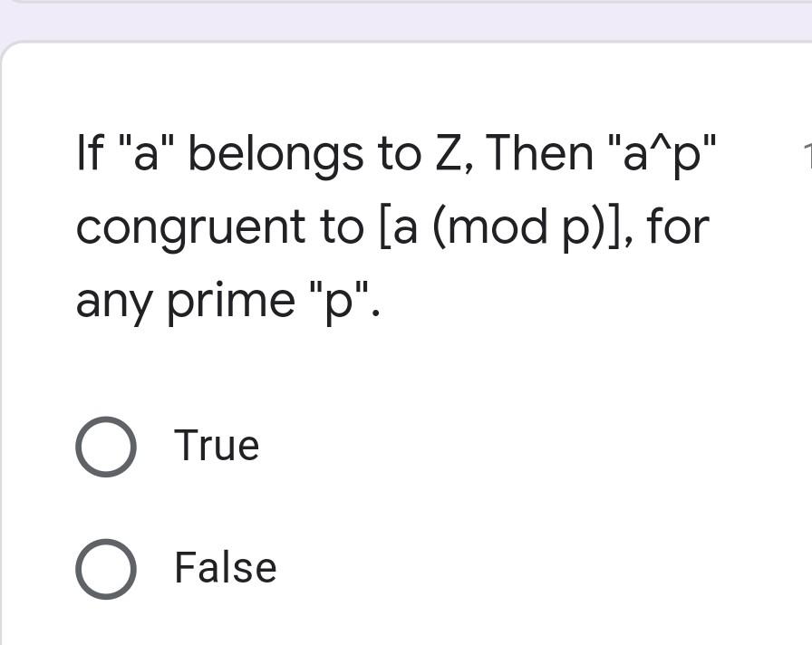812x645 pixels.
Task: Click the word congruent in the question
Action: [163, 226]
